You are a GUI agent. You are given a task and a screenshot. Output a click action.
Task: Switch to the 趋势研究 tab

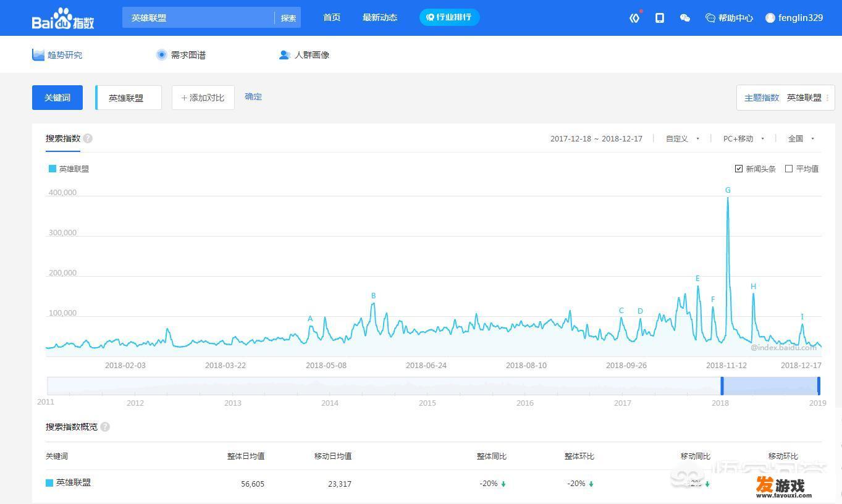tap(57, 54)
